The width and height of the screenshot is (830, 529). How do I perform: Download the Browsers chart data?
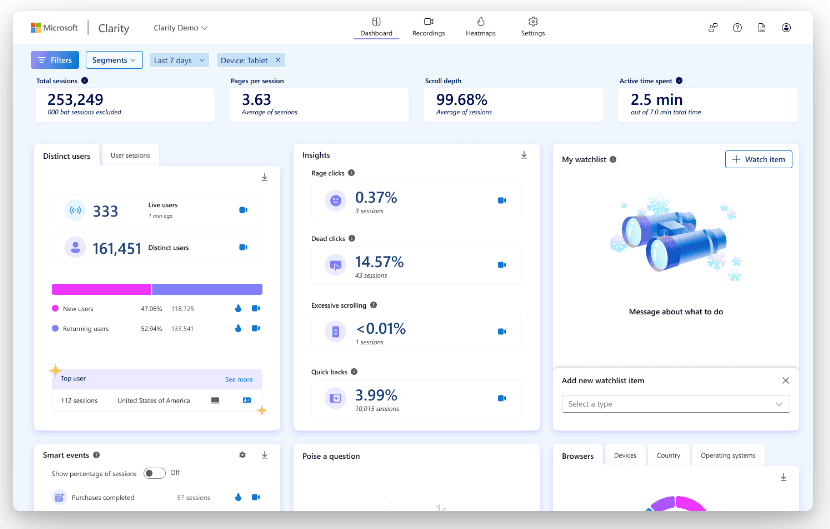tap(783, 477)
